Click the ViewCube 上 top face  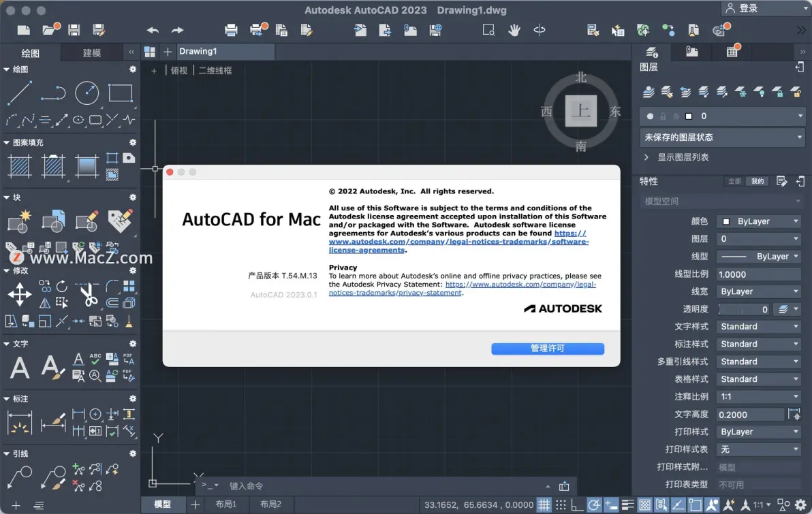[580, 111]
